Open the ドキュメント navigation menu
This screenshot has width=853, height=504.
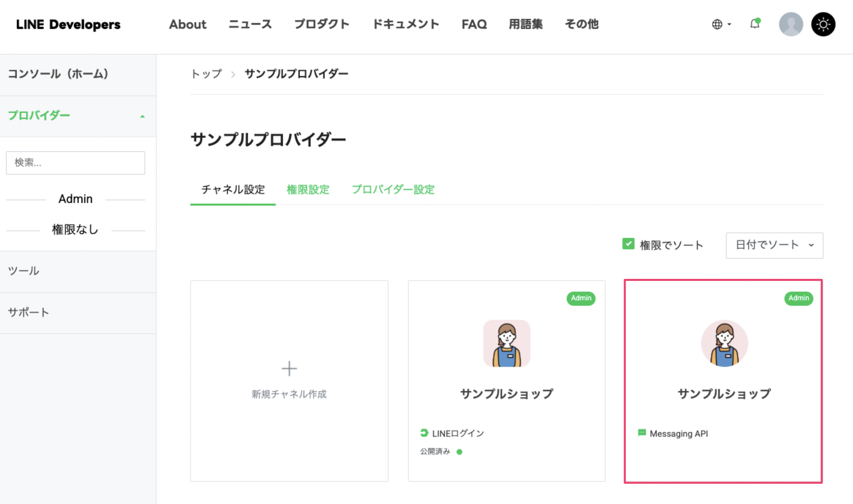pyautogui.click(x=406, y=24)
